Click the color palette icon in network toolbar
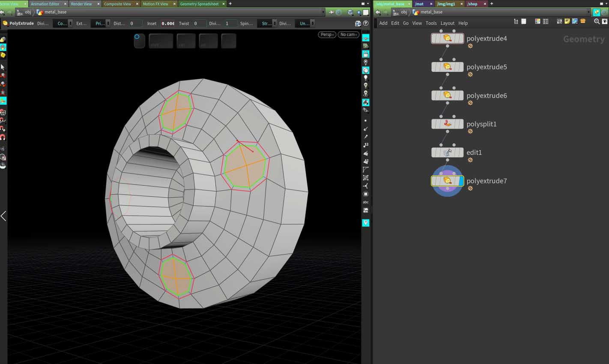The width and height of the screenshot is (609, 364). [537, 21]
